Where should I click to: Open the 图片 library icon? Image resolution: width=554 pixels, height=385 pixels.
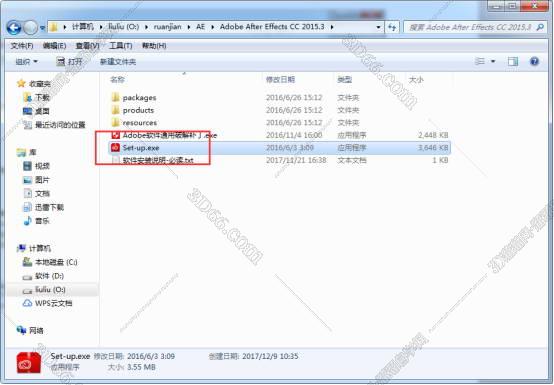28,180
